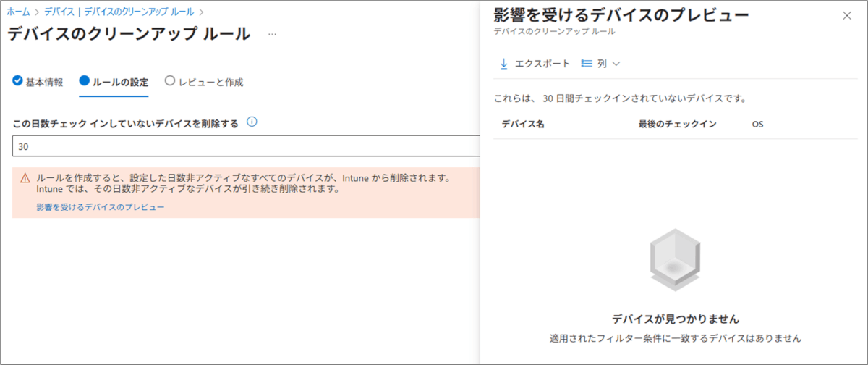Screen dimensions: 868x365
Task: Sort by OS column header
Action: click(x=758, y=124)
